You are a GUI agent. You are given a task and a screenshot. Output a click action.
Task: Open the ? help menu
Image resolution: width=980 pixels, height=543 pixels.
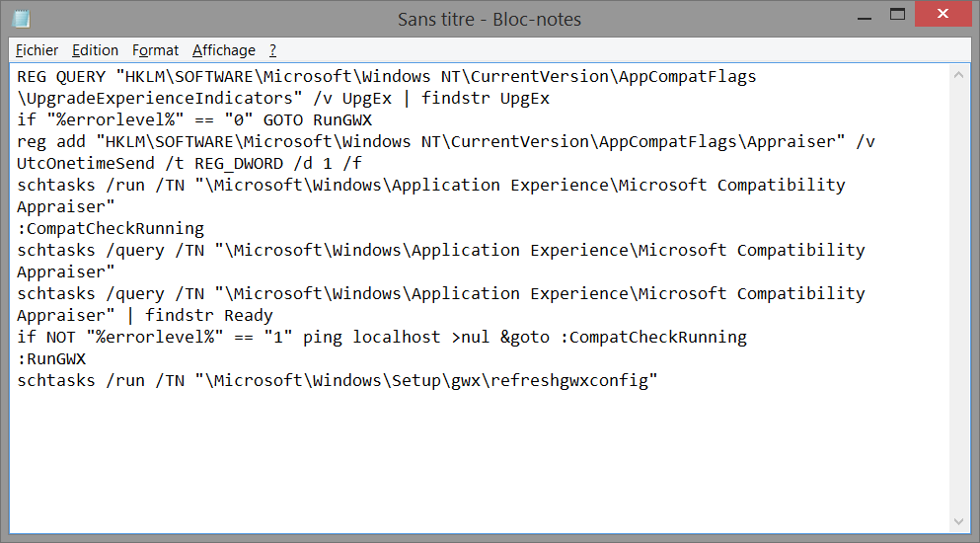tap(272, 50)
